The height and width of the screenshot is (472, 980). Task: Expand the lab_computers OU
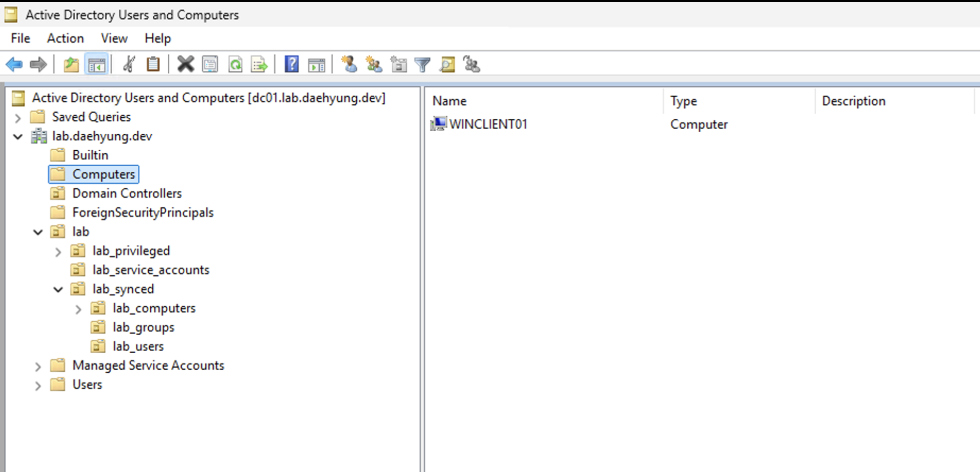click(x=78, y=309)
